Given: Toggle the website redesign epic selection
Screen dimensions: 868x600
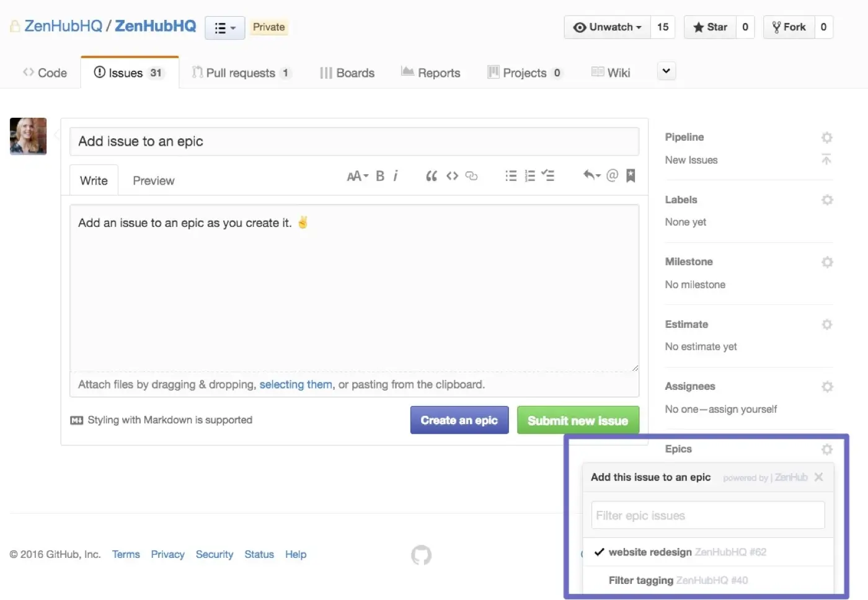Looking at the screenshot, I should click(x=708, y=552).
